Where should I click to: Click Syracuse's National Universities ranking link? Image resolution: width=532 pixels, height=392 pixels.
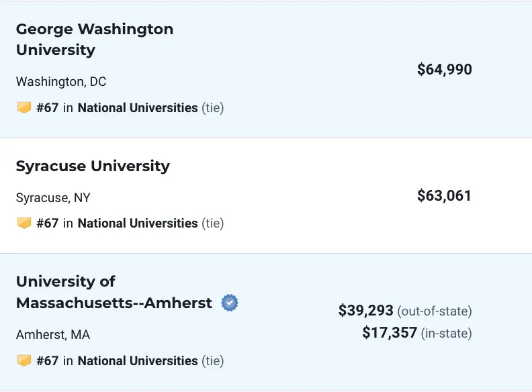[138, 223]
